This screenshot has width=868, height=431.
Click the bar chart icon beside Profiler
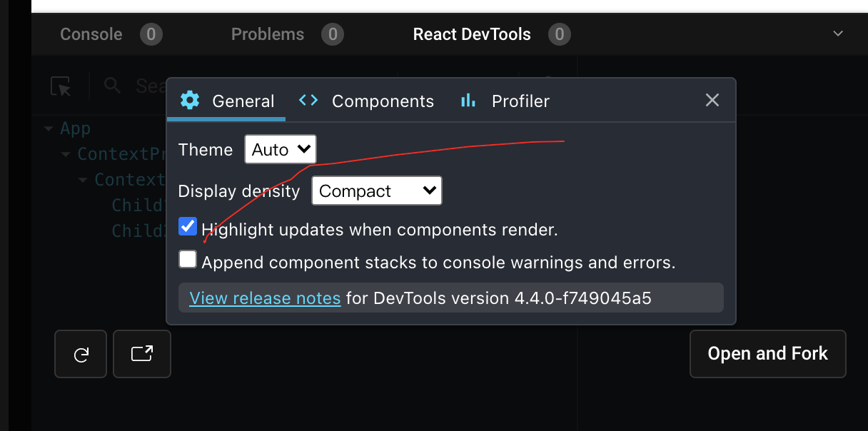click(x=468, y=101)
